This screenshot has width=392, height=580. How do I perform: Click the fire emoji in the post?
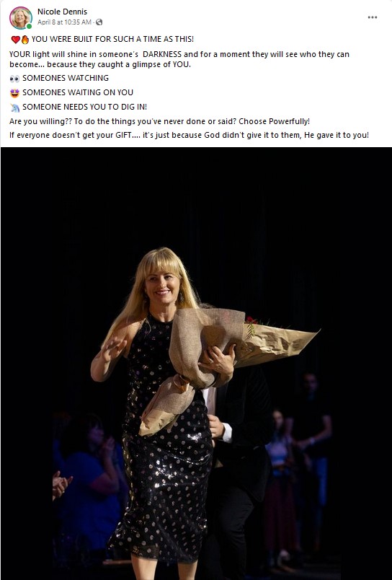(x=24, y=39)
